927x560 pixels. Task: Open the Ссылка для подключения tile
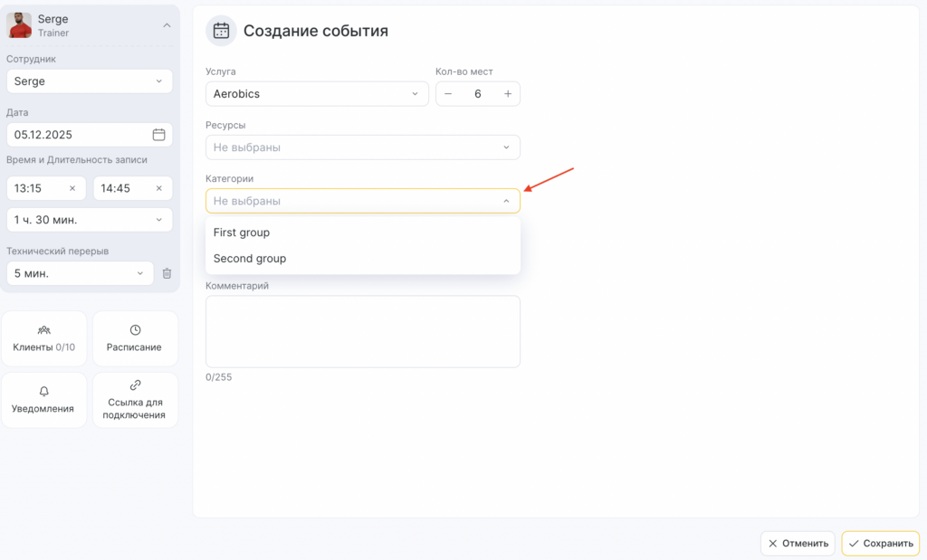click(x=135, y=400)
